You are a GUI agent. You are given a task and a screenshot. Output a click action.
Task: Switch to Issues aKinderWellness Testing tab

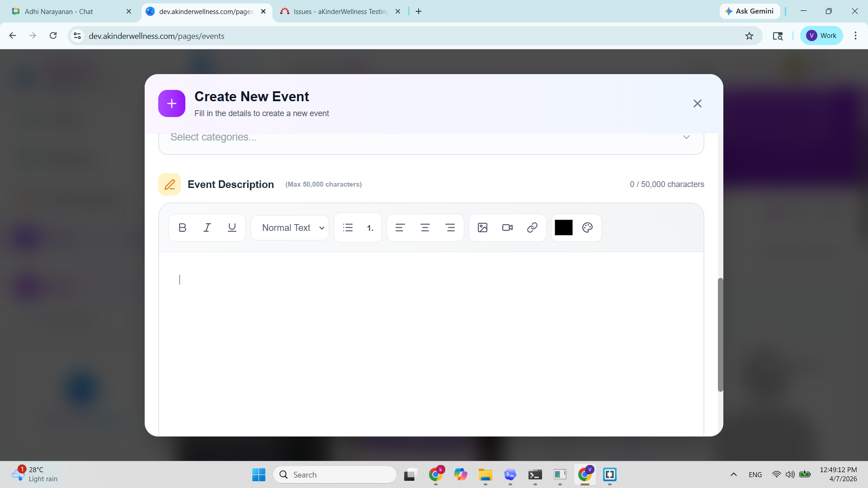click(x=340, y=11)
